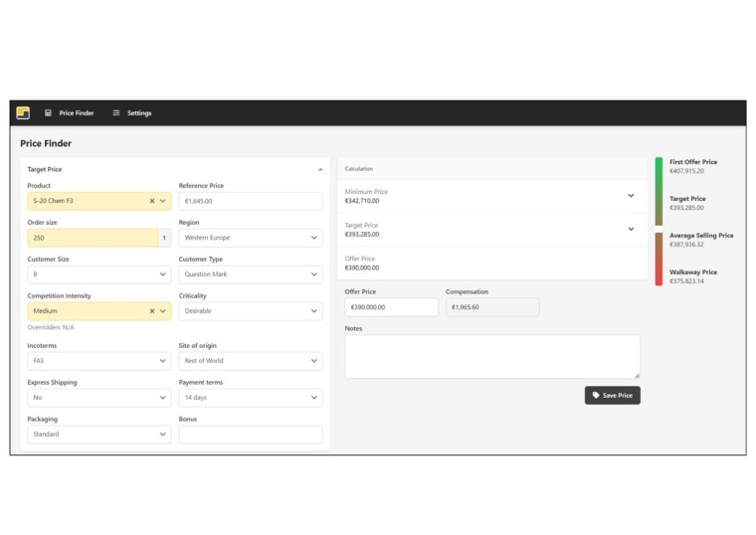Click the Walkaway Price value €375,823.14
Screen dimensions: 756x535
tap(686, 281)
